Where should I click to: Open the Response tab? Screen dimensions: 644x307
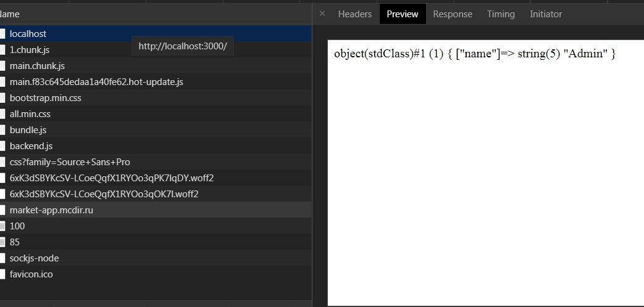point(453,14)
